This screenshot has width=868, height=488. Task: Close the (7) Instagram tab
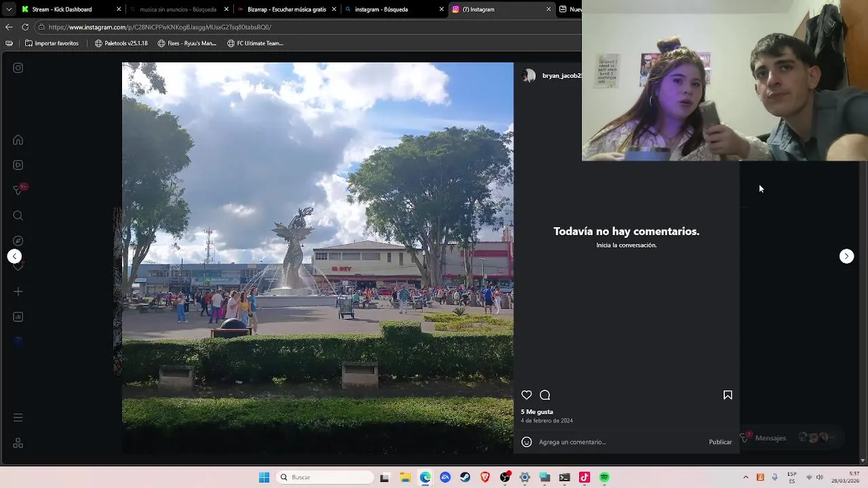coord(549,9)
